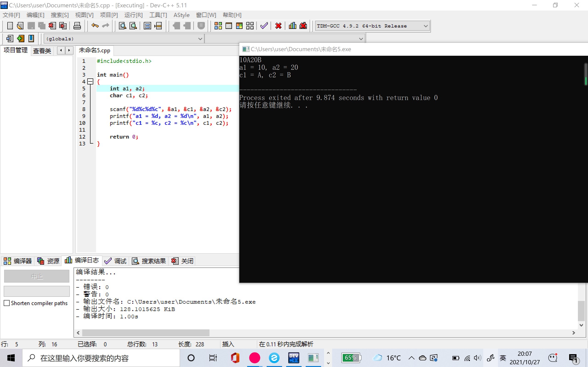The width and height of the screenshot is (588, 367).
Task: Click the Find magnifier icon
Action: point(122,26)
